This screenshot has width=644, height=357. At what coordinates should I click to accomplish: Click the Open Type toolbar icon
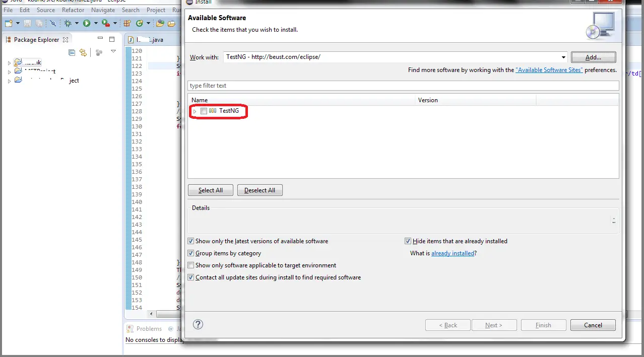[160, 23]
